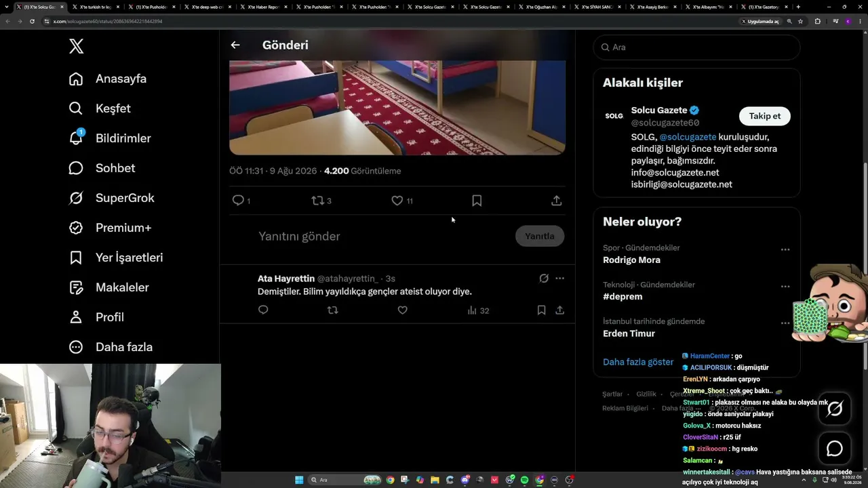The image size is (868, 488).
Task: Click the Gizlilik footer link
Action: tap(646, 394)
